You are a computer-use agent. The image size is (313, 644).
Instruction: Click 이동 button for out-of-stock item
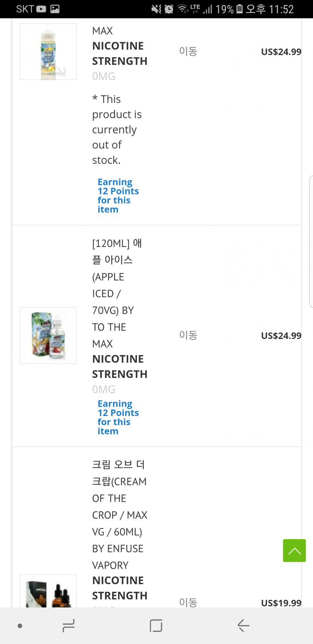point(188,52)
